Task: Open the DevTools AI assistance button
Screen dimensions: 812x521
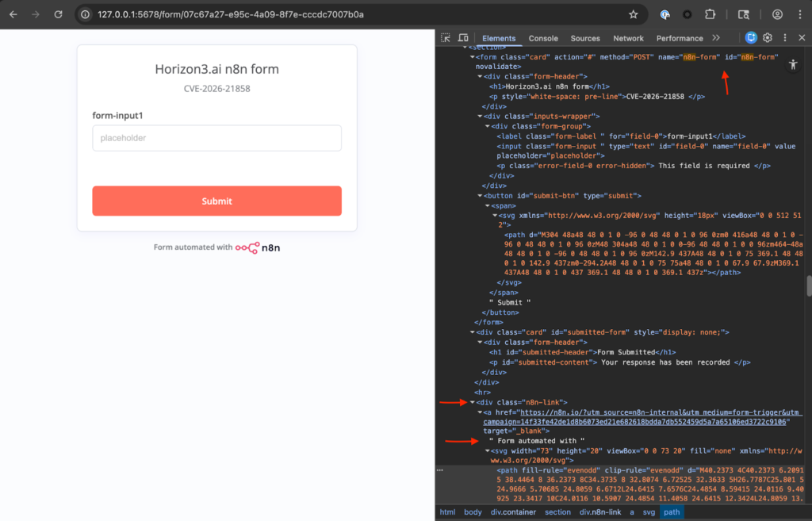Action: pyautogui.click(x=751, y=38)
